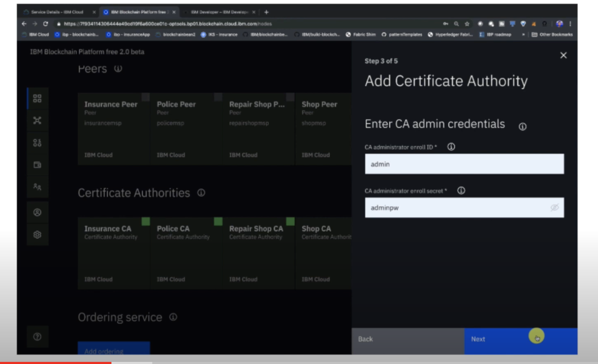Click browser back arrow
Screen dimensions: 598x364
click(24, 24)
